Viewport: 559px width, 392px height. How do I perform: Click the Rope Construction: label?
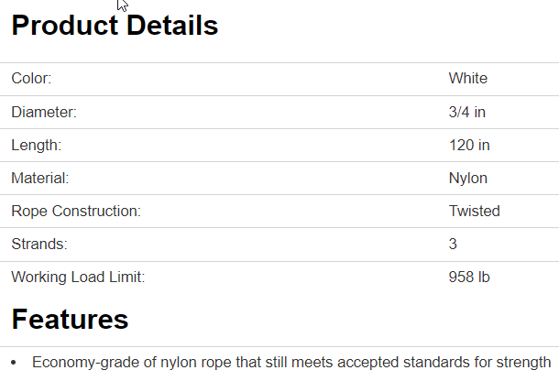click(76, 211)
